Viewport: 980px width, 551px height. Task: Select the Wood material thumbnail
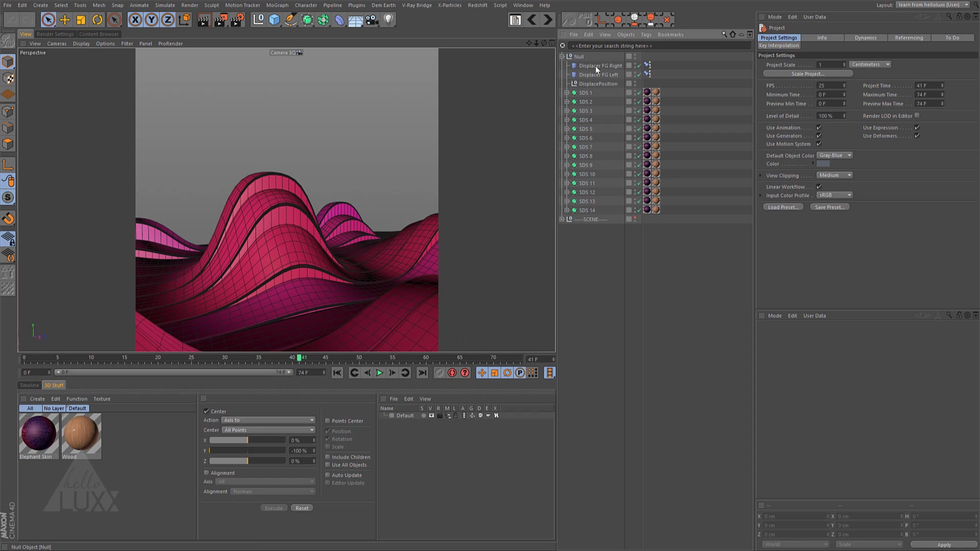81,434
